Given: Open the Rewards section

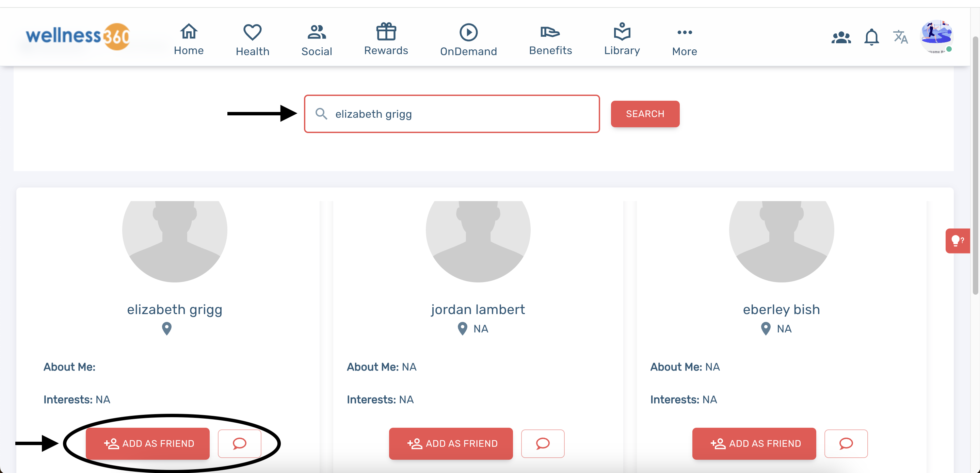Looking at the screenshot, I should click(x=386, y=39).
